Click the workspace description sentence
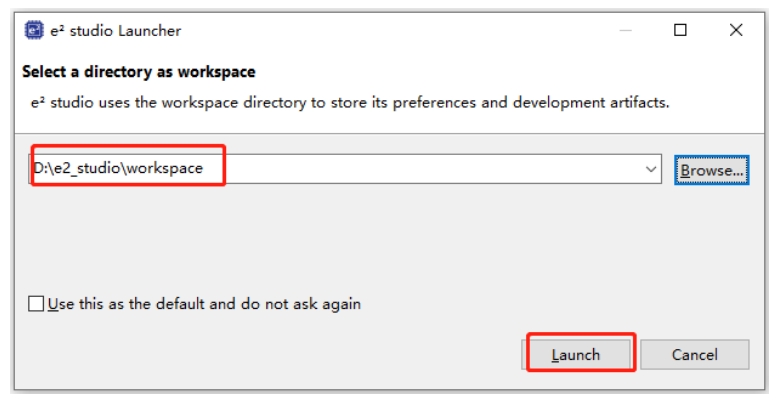Image resolution: width=777 pixels, height=417 pixels. point(346,102)
